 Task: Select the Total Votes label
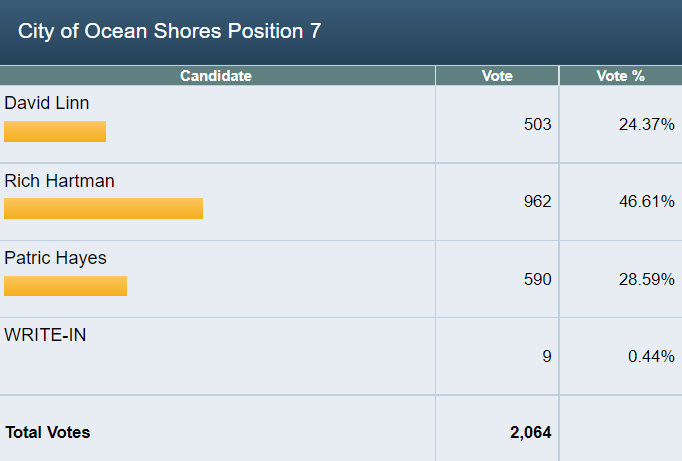pyautogui.click(x=48, y=433)
